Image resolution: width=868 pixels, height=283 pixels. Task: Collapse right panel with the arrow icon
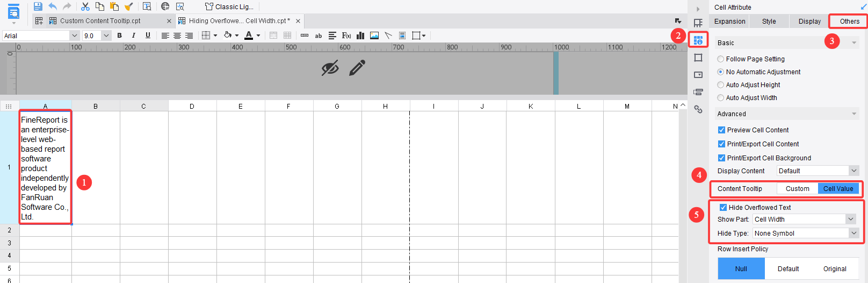(698, 9)
